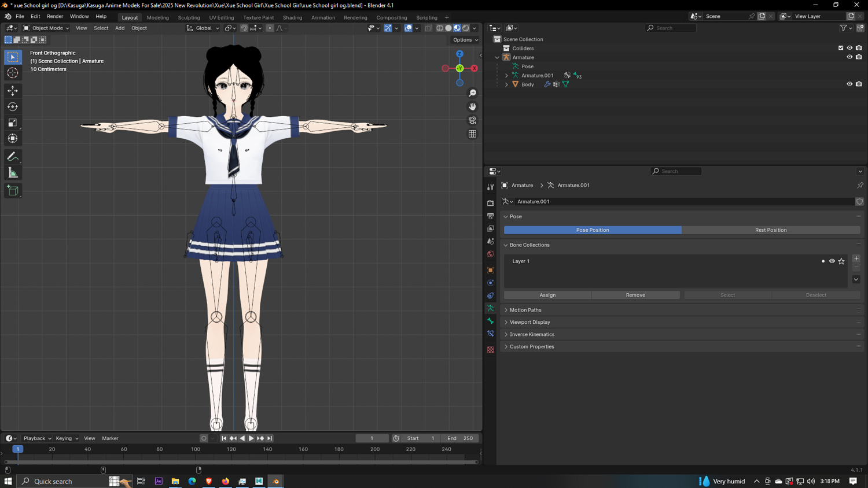Open the Render menu

[55, 16]
